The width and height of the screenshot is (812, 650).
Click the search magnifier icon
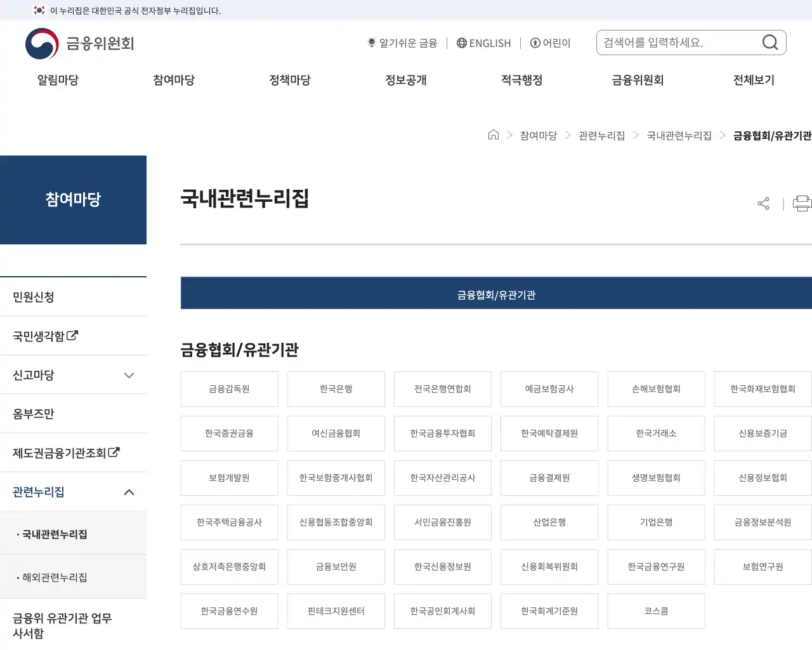[x=770, y=43]
